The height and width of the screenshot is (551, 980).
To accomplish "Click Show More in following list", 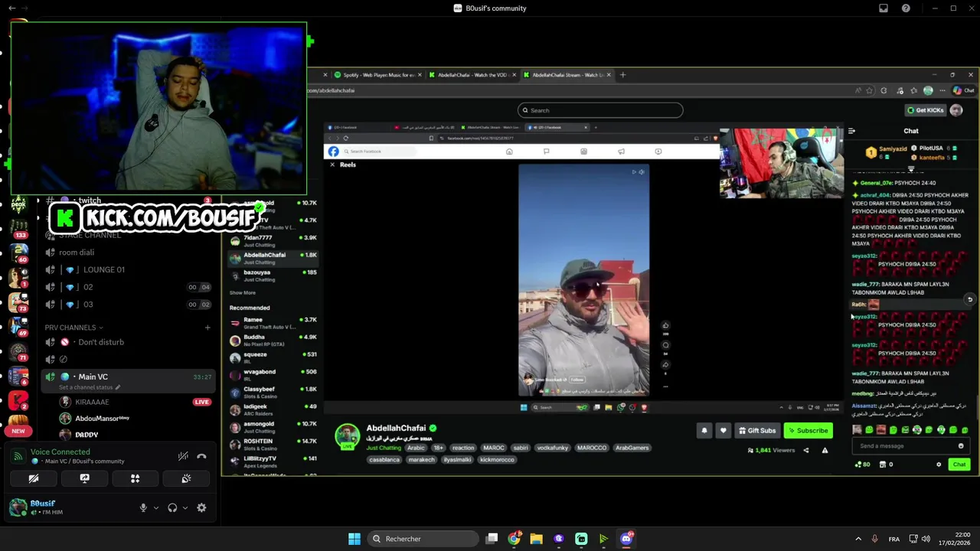I will 243,292.
